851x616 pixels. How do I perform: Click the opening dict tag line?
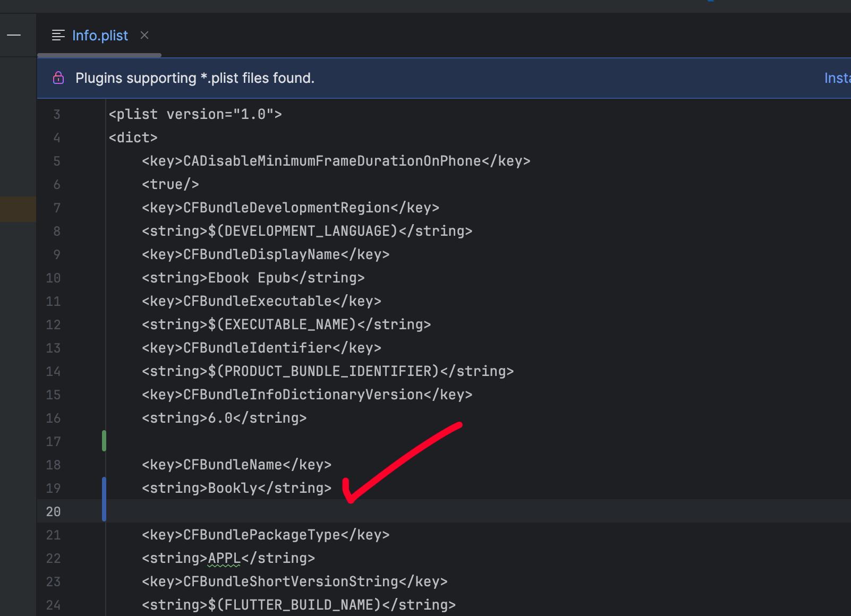tap(133, 138)
